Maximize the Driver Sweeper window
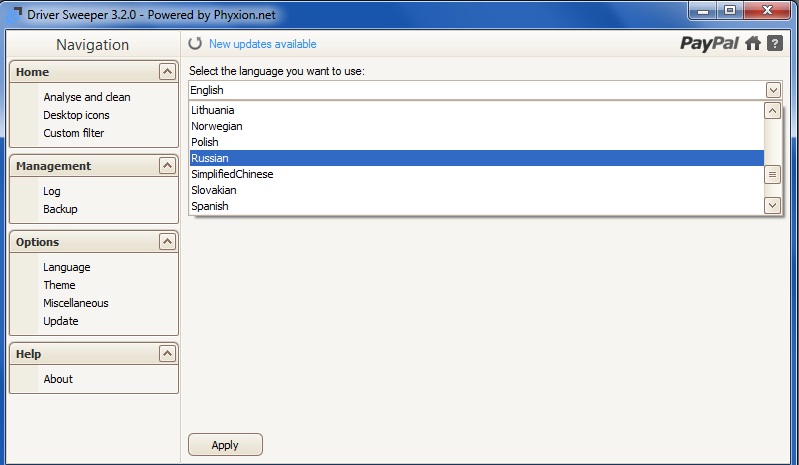Viewport: 799px width, 465px height. pos(730,11)
